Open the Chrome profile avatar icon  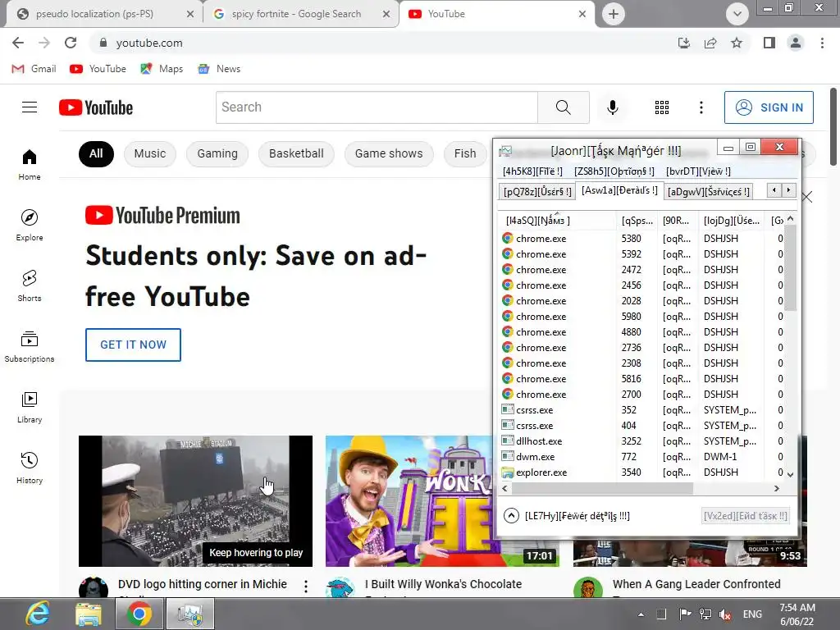click(796, 43)
